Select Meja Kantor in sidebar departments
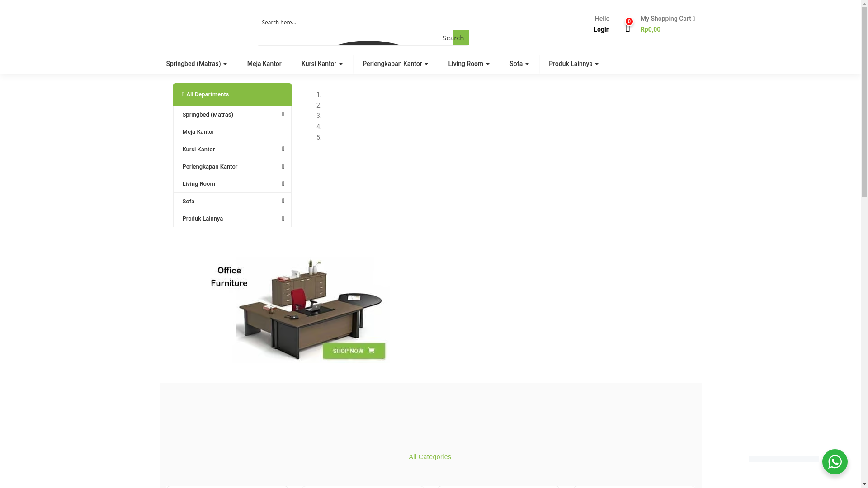Screen dimensions: 868x488 click(x=232, y=132)
